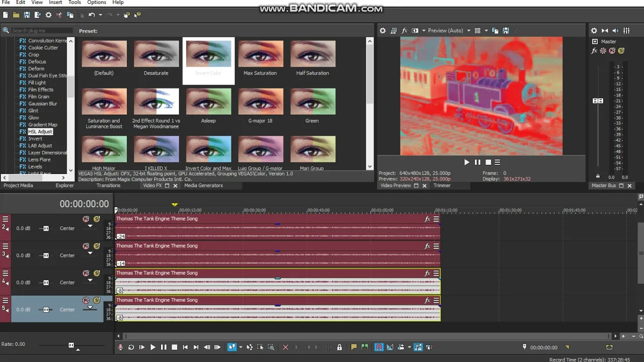Click the Master bus volume fader
Viewport: 644px width, 362px height.
tap(598, 101)
